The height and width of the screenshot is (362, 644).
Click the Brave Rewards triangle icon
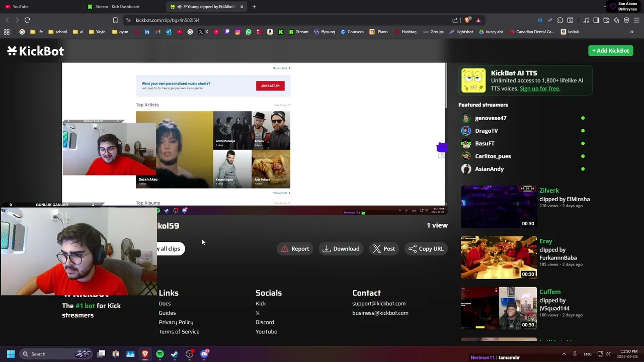[x=478, y=20]
